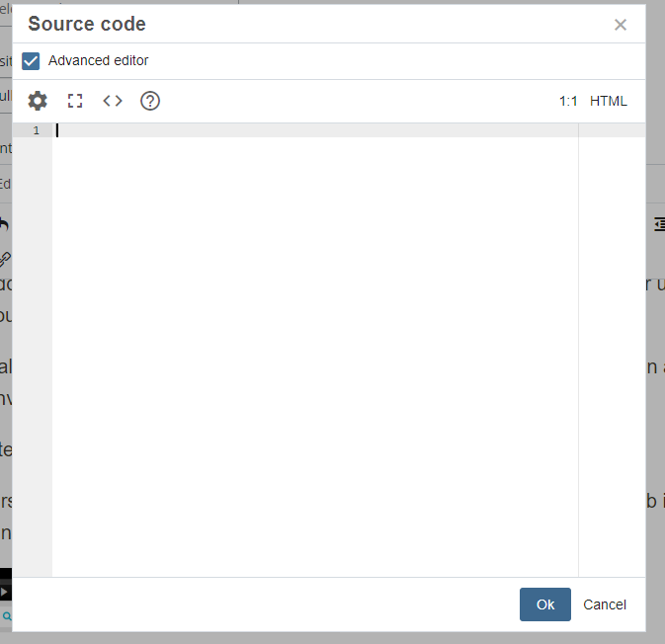
Task: Click the teal magnifier search icon
Action: click(7, 616)
